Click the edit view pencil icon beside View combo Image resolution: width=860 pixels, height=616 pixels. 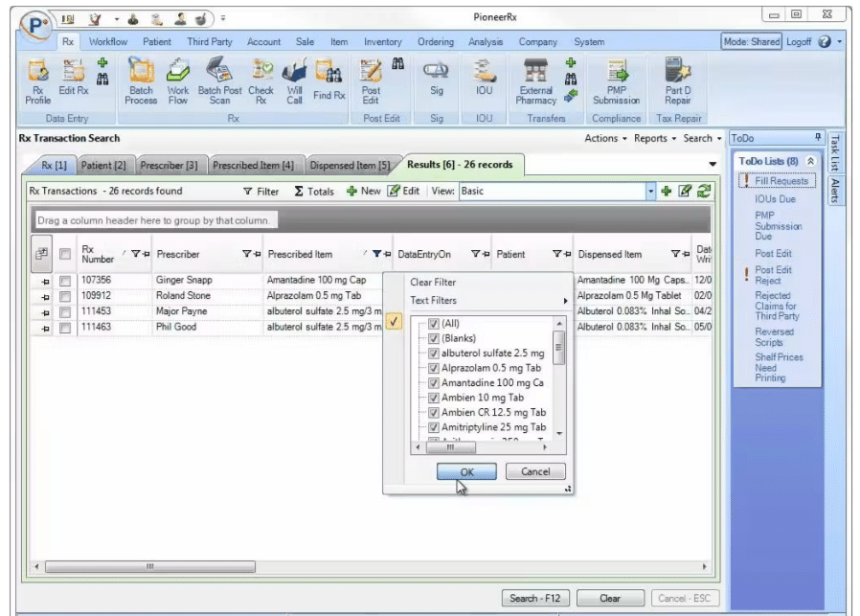coord(685,191)
